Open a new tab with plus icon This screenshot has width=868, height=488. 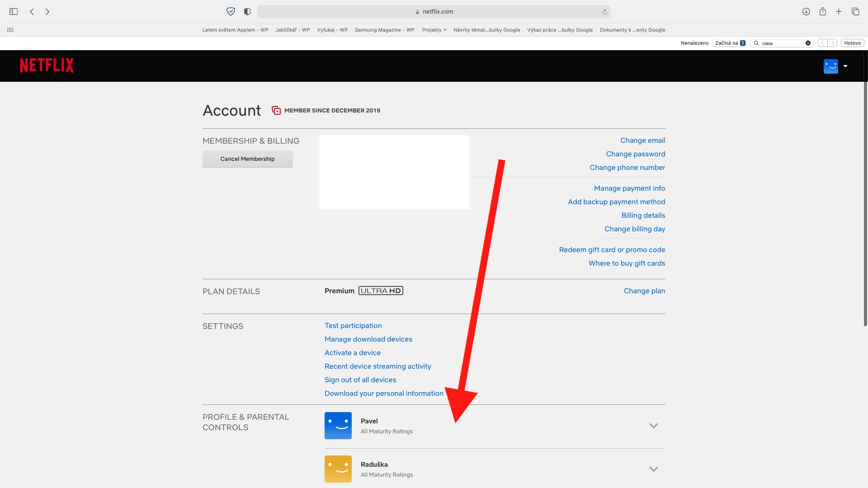(x=839, y=12)
